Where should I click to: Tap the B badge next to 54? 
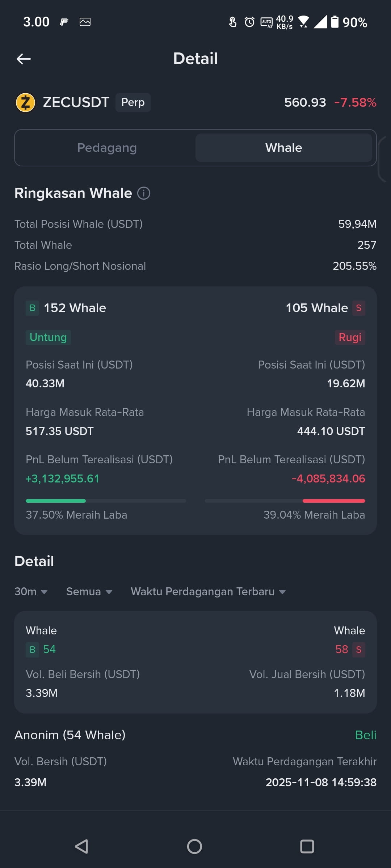point(32,650)
